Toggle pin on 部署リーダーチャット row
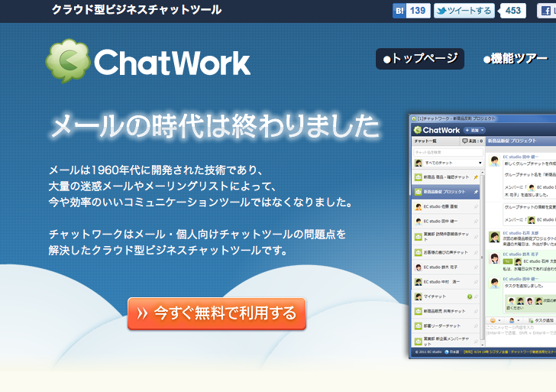 (x=476, y=326)
